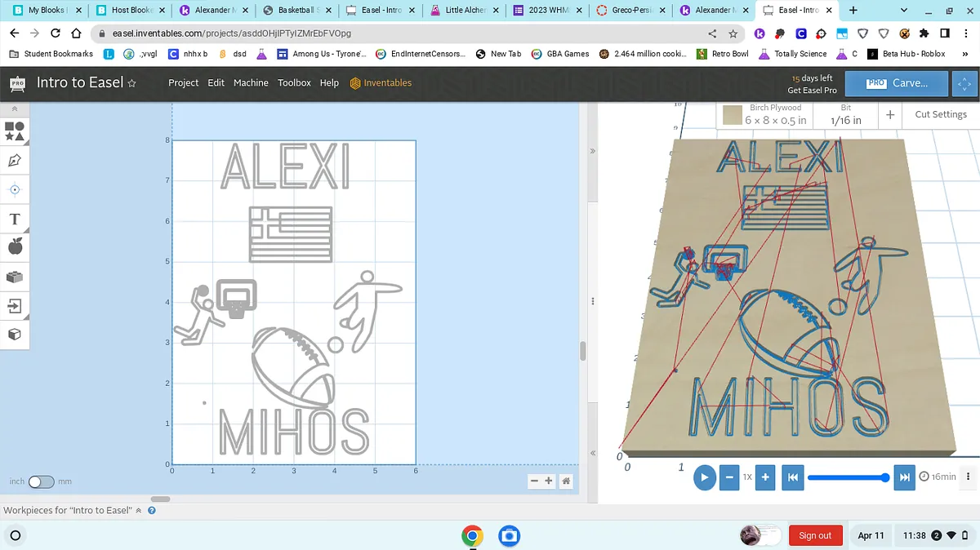
Task: Open the jog machine arrows button
Action: [965, 83]
